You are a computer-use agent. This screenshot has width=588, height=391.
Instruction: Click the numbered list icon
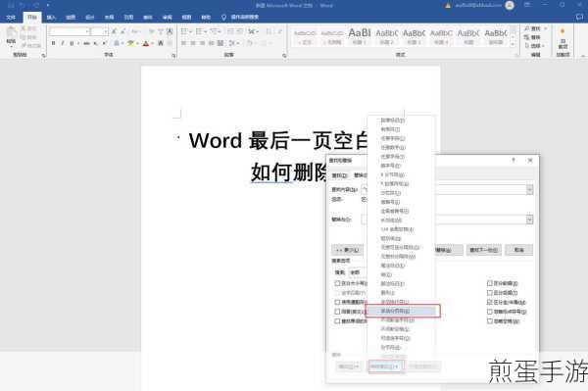tap(199, 31)
